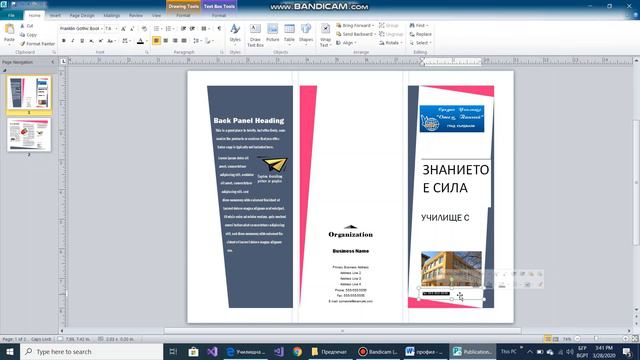Click the Picture insert icon
The width and height of the screenshot is (640, 360).
pyautogui.click(x=272, y=33)
